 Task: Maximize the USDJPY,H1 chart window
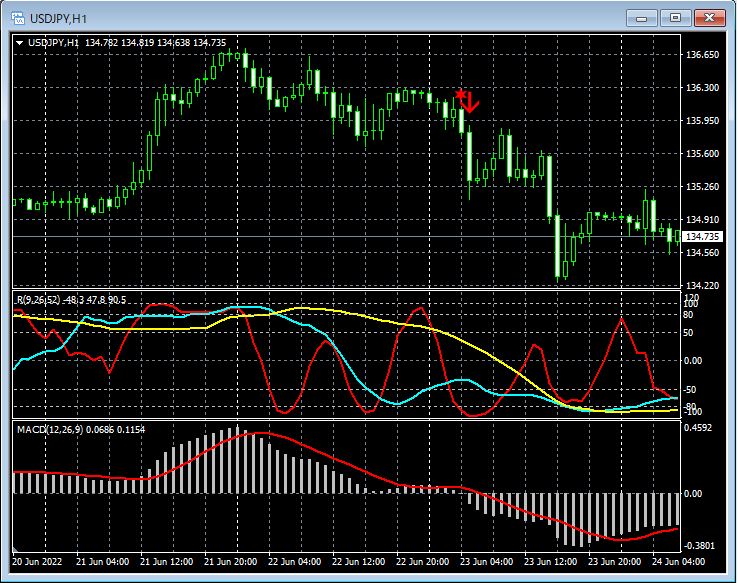(676, 18)
